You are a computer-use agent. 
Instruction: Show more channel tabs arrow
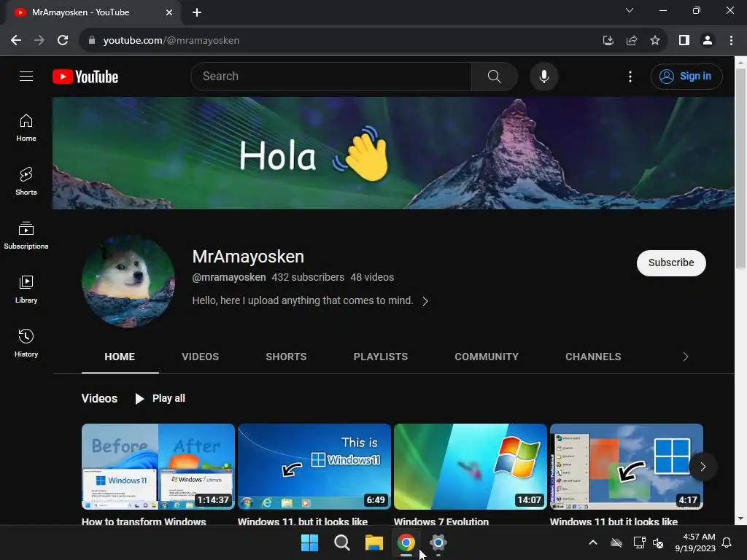686,357
